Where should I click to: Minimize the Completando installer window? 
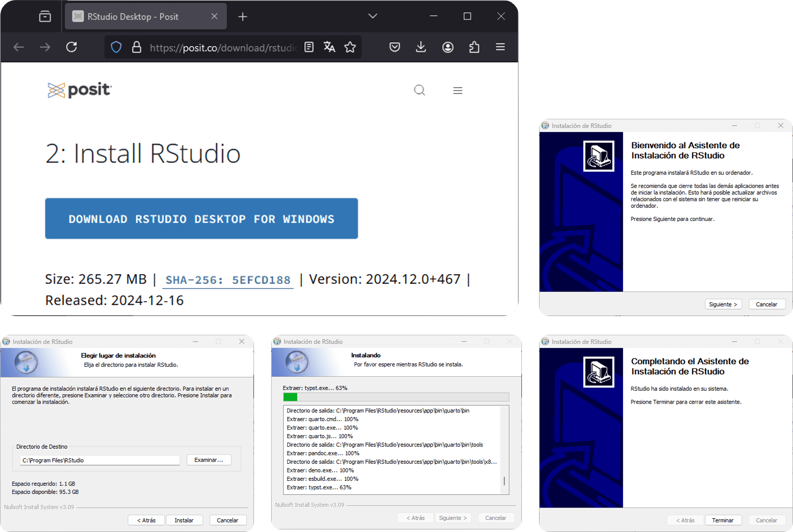click(x=734, y=341)
